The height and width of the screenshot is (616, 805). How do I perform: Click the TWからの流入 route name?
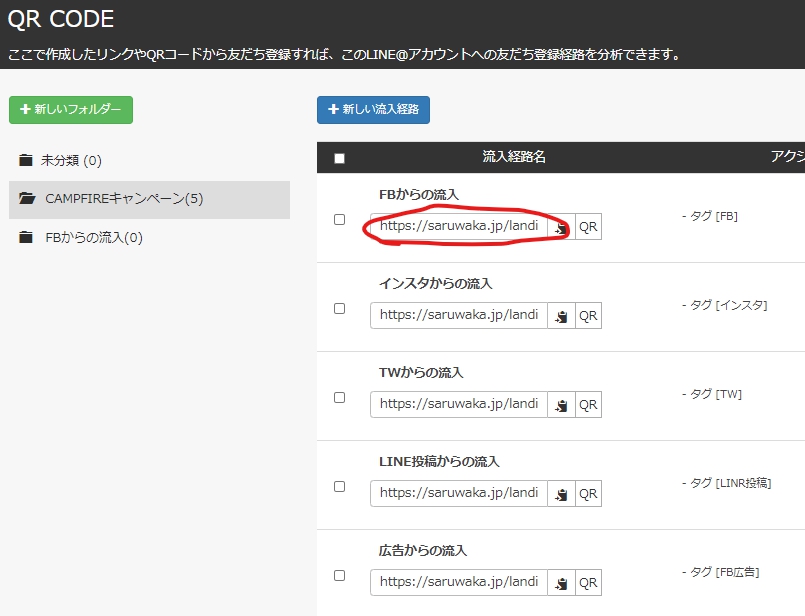[x=421, y=373]
